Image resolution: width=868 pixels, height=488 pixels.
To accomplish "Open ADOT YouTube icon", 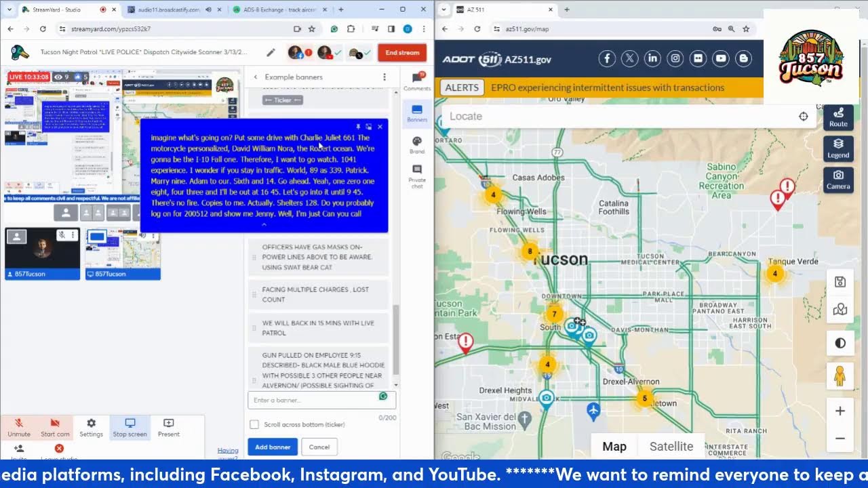I will click(x=721, y=58).
